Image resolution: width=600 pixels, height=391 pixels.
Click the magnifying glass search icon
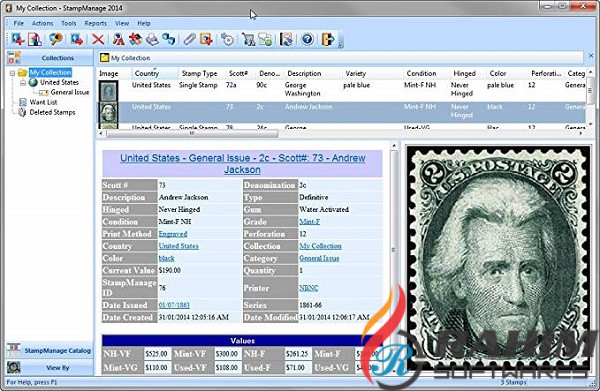pyautogui.click(x=56, y=39)
